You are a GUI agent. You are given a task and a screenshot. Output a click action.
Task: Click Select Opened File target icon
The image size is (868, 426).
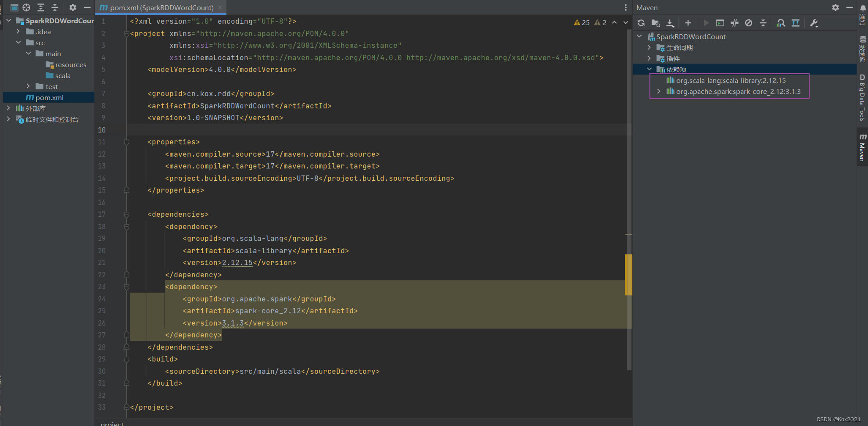(x=26, y=7)
